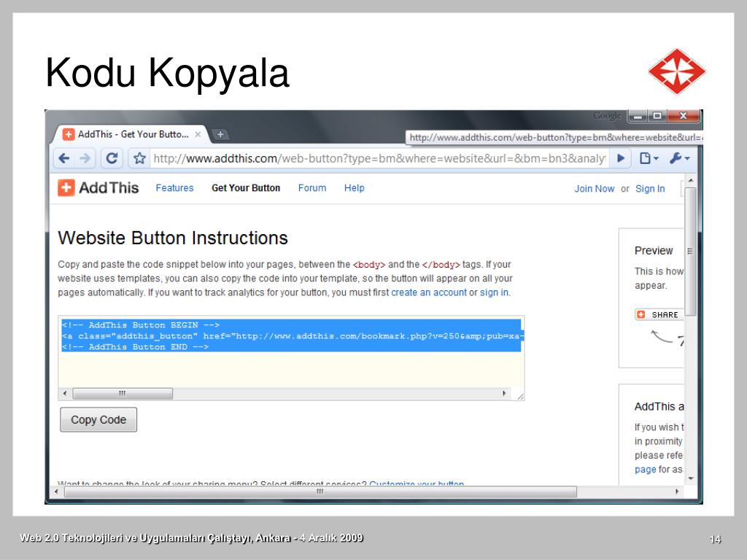Click page scrollbar down arrow
747x560 pixels.
tap(690, 478)
